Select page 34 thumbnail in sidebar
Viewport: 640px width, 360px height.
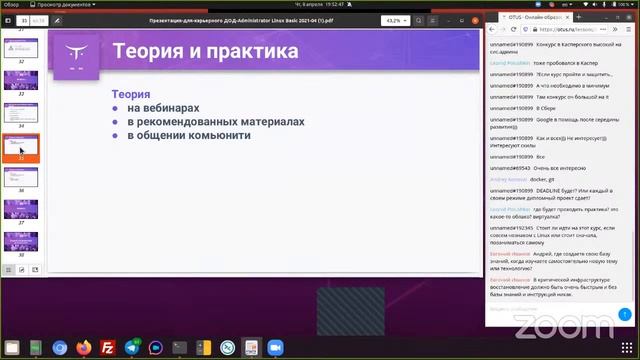[21, 113]
